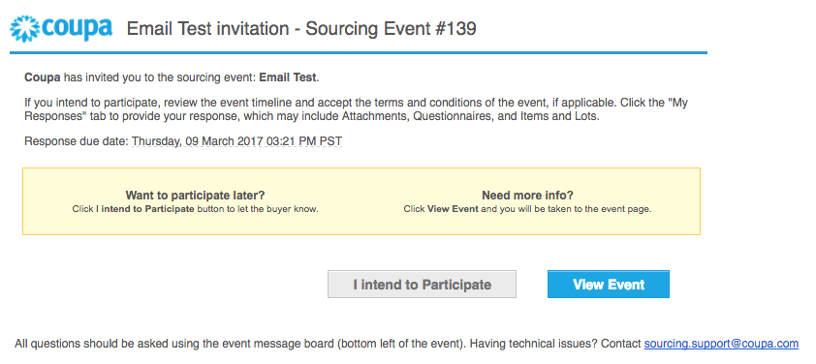The height and width of the screenshot is (364, 816).
Task: Click the My Responses tab instruction paragraph
Action: point(356,109)
